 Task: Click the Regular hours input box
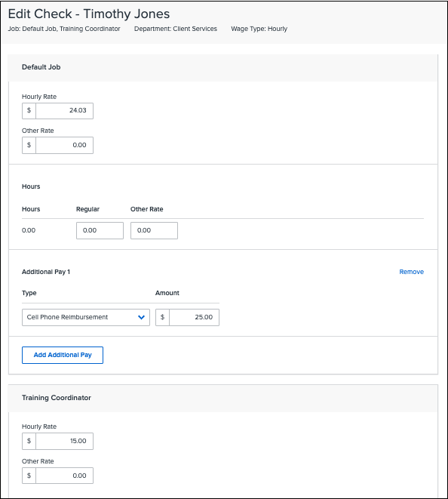(x=100, y=230)
